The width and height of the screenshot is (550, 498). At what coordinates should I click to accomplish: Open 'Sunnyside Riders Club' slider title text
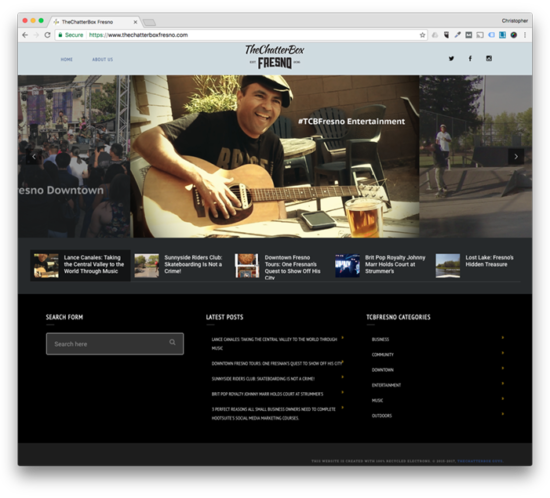click(x=193, y=264)
